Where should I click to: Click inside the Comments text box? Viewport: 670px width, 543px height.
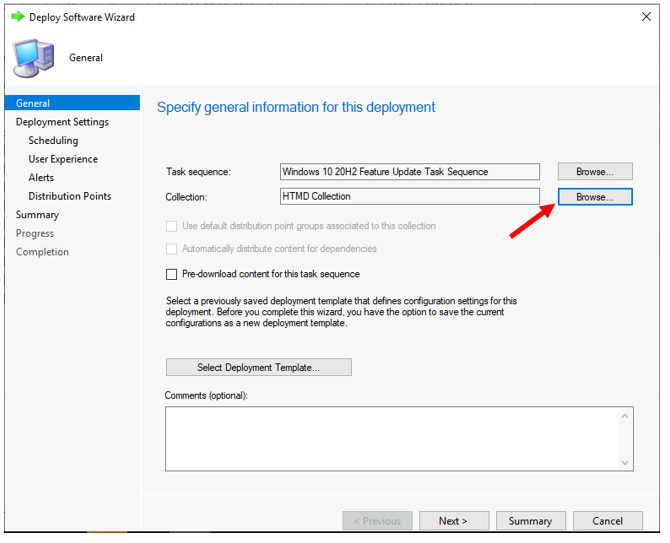tap(392, 439)
